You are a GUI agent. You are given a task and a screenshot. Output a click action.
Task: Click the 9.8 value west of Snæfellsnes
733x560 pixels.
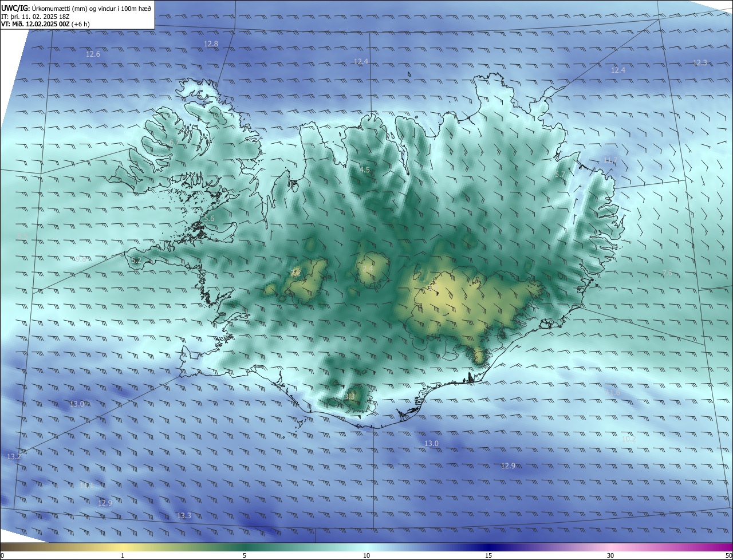click(80, 259)
